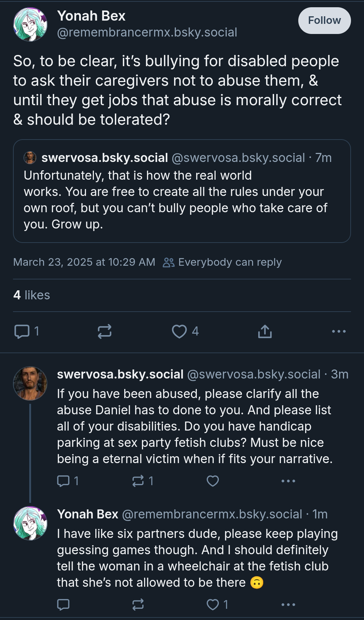The width and height of the screenshot is (364, 620).
Task: Open swervosa's avatar in the reply
Action: 30,383
